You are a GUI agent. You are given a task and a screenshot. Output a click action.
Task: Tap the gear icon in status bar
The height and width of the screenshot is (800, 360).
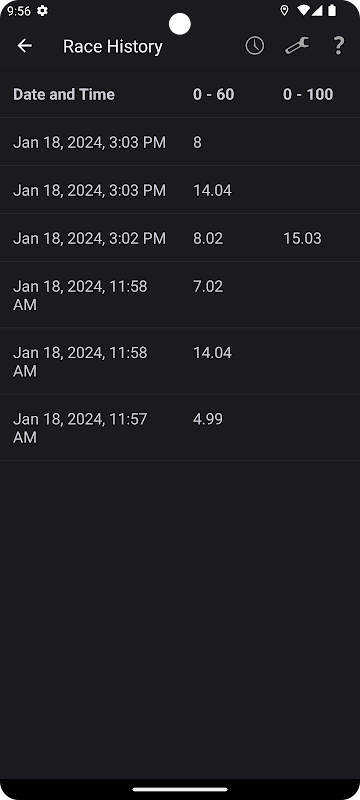(x=42, y=11)
